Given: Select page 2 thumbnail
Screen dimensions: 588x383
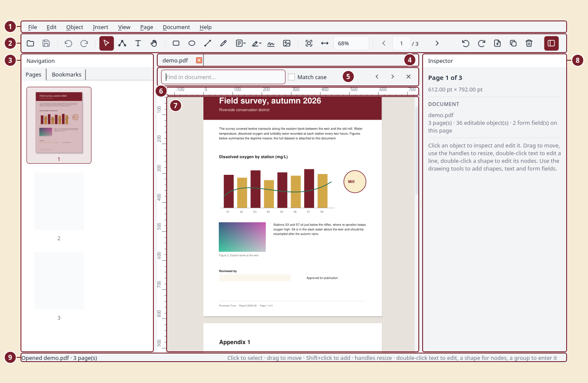Looking at the screenshot, I should (x=59, y=201).
